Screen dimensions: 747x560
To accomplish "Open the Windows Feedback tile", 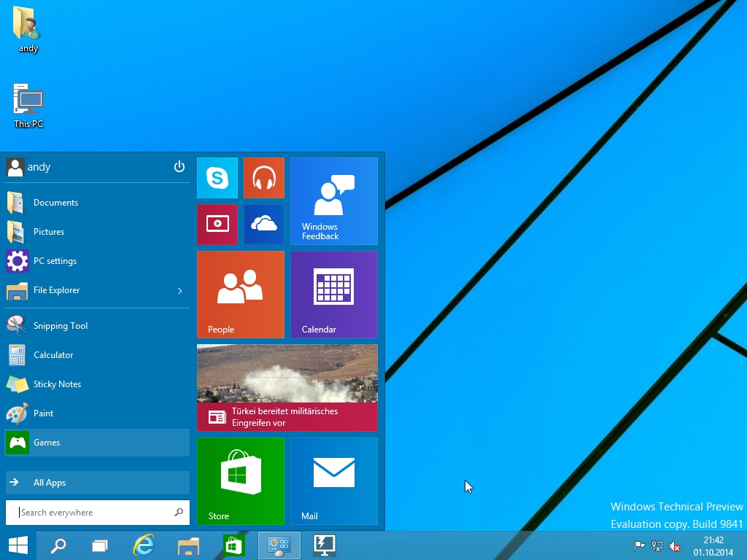I will point(333,201).
